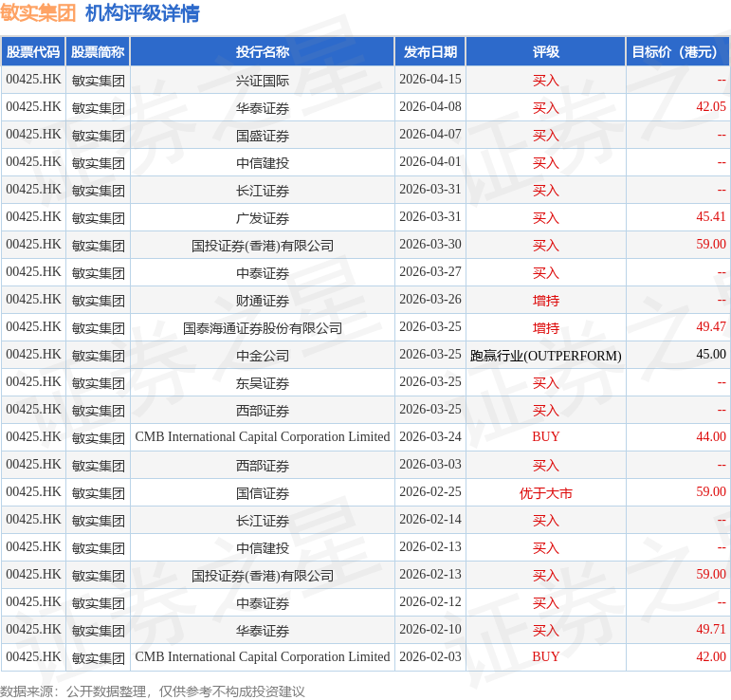Click target price 45.00
The height and width of the screenshot is (700, 731).
[711, 355]
